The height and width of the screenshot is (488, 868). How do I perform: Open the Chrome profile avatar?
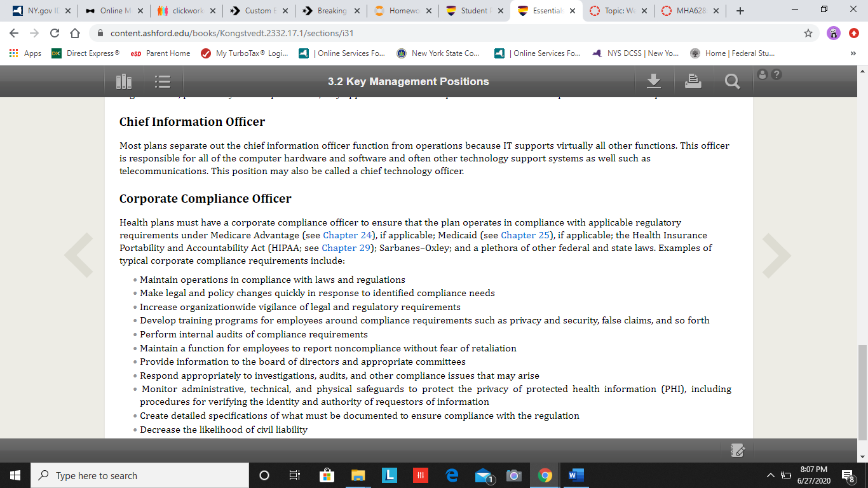click(834, 33)
